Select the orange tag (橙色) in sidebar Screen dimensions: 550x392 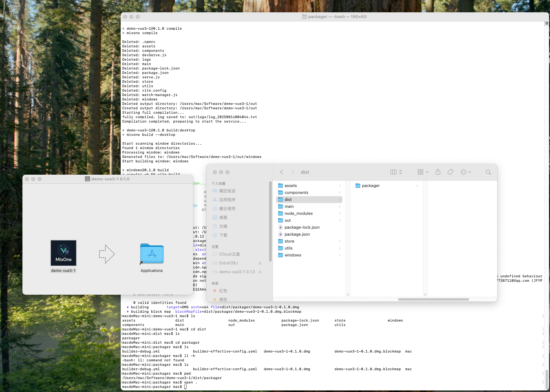click(x=220, y=299)
